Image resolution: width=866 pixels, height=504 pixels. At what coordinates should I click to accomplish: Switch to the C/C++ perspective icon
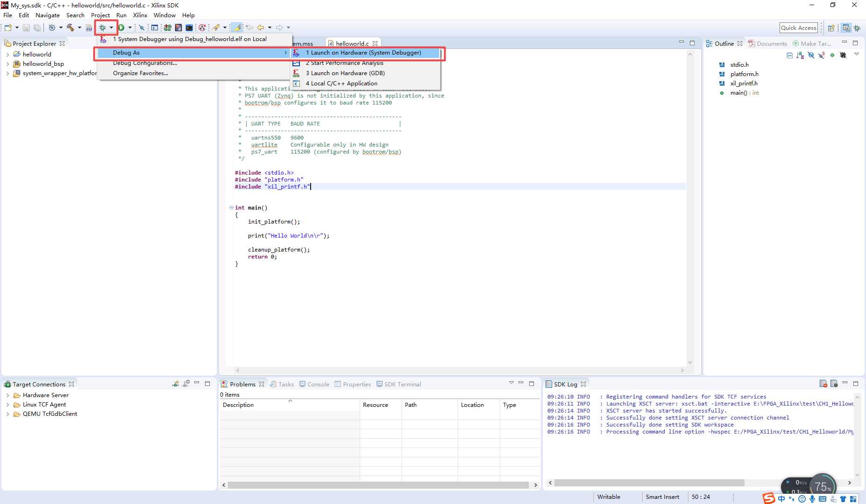[x=846, y=28]
